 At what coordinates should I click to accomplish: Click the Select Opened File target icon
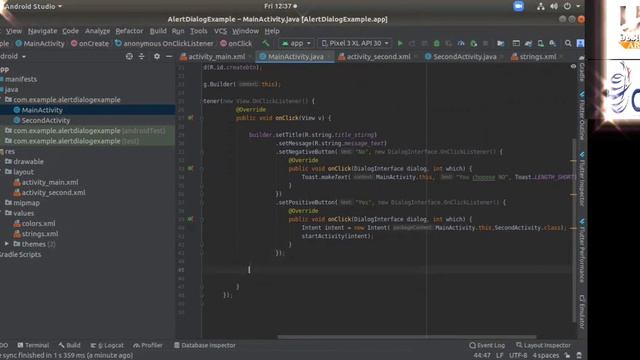[x=129, y=56]
